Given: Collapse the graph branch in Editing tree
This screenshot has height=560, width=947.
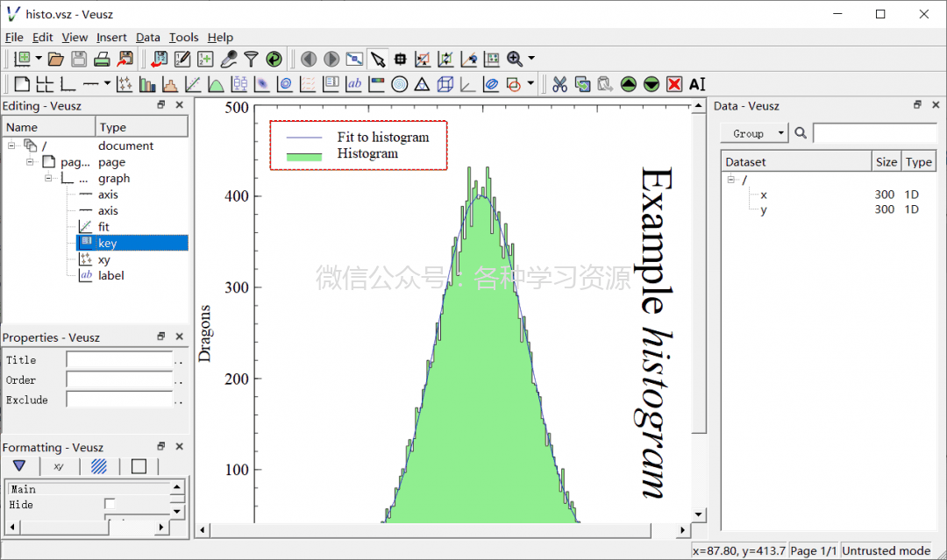Looking at the screenshot, I should (49, 178).
